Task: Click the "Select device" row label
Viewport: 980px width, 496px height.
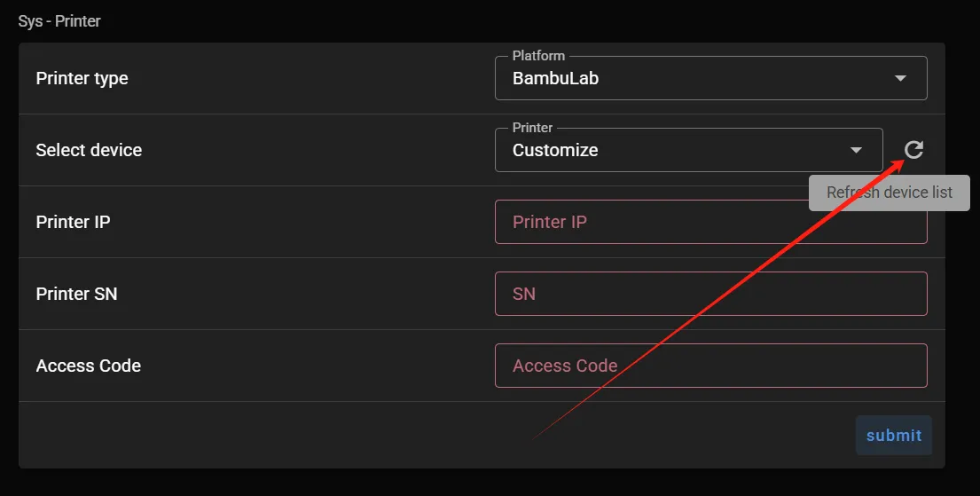Action: 89,151
